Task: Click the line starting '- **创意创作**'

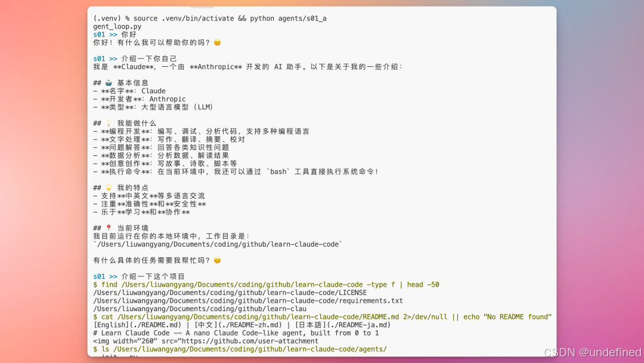Action: (x=165, y=164)
